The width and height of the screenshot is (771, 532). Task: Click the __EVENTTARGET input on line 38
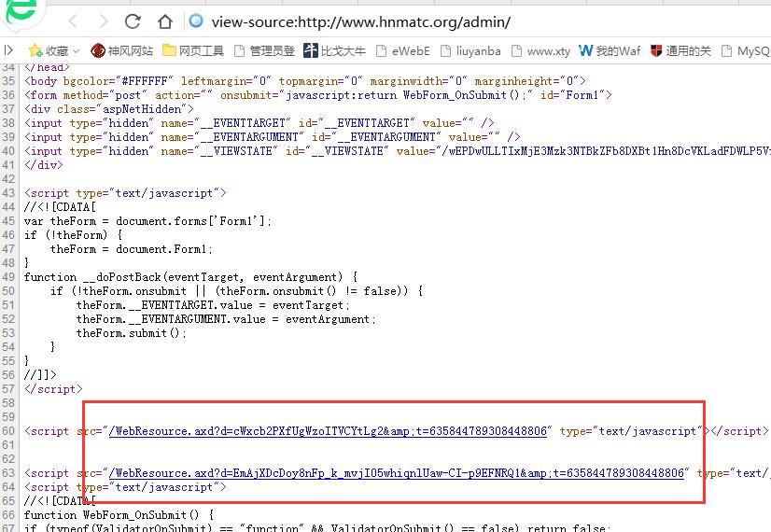pyautogui.click(x=259, y=123)
